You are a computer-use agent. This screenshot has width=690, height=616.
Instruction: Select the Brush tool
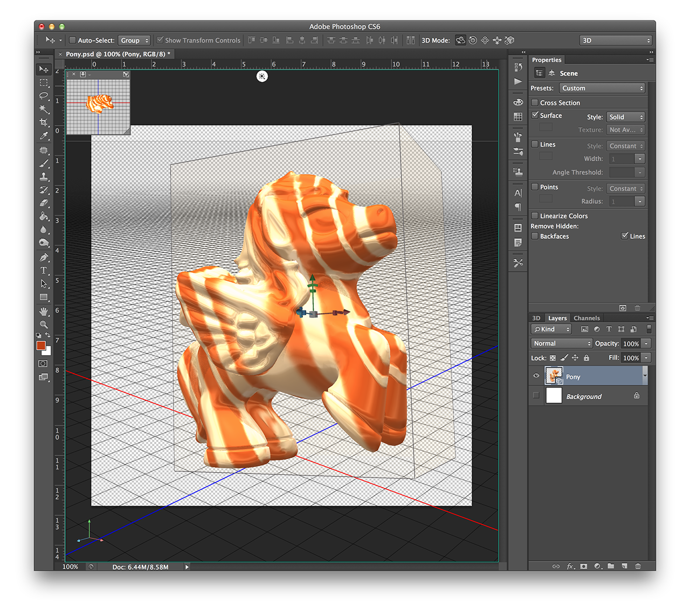click(x=44, y=163)
